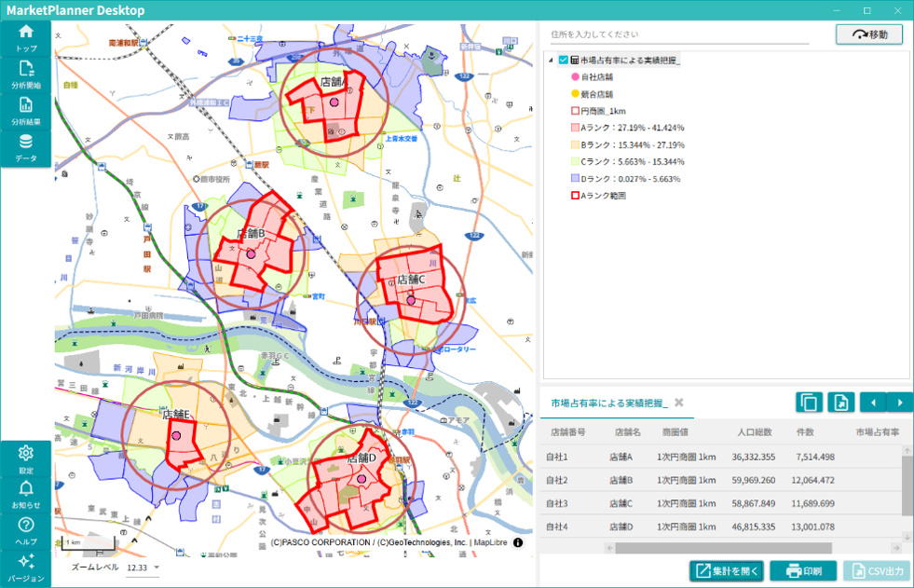The width and height of the screenshot is (914, 588).
Task: Open the データ database icon
Action: pos(26,148)
